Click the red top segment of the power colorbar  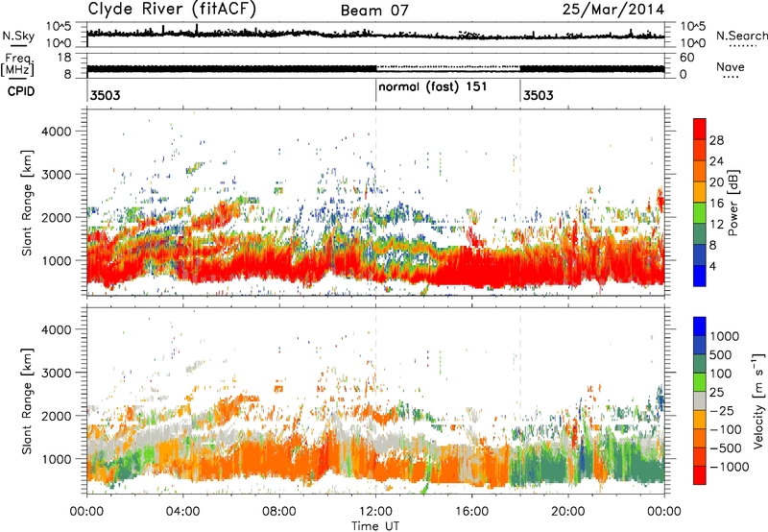(x=700, y=129)
